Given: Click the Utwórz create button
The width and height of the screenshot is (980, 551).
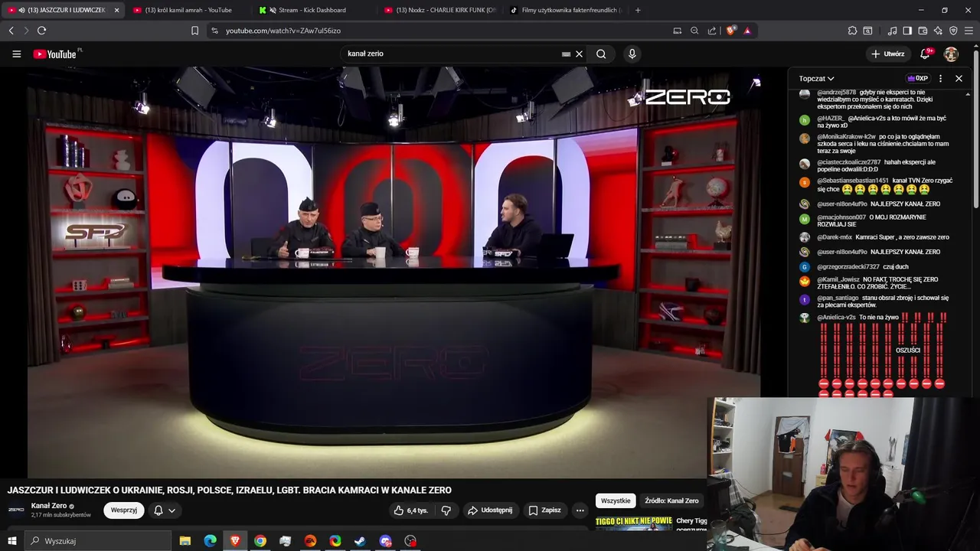Looking at the screenshot, I should coord(888,54).
